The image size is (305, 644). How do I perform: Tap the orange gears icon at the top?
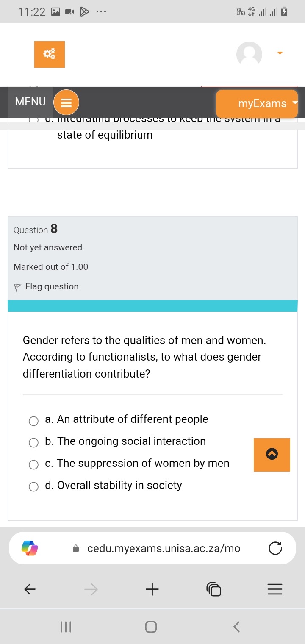(x=49, y=54)
